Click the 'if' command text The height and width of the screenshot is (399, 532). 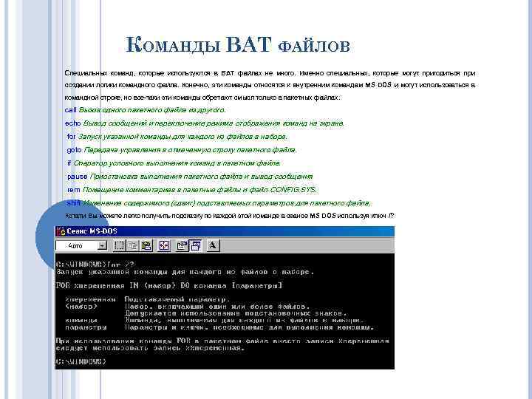[69, 163]
